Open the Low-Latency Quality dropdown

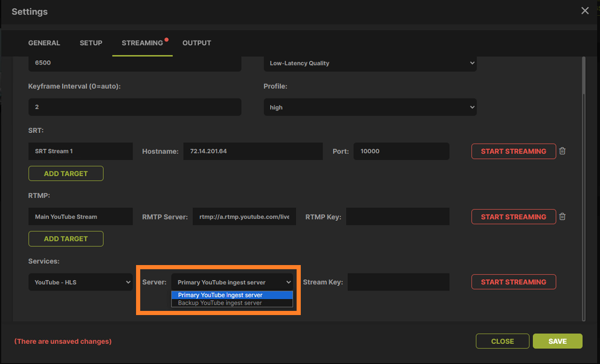370,63
